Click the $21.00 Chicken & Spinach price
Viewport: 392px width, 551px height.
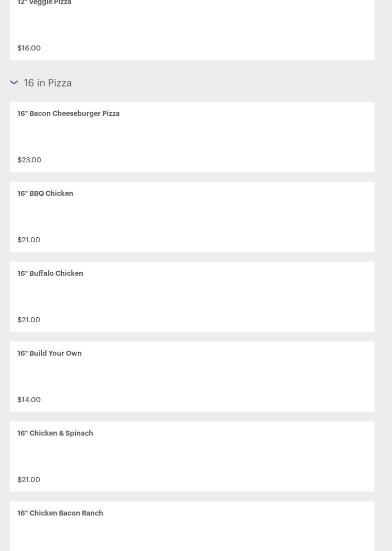[x=29, y=480]
